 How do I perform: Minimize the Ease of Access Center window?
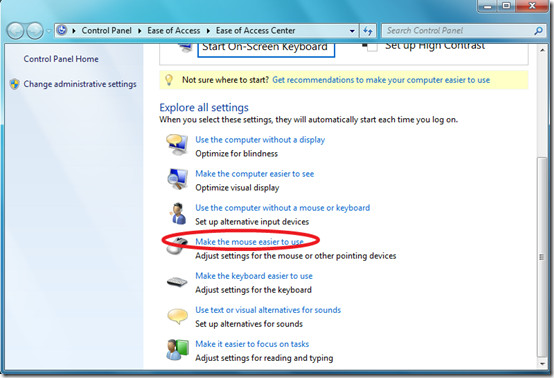[488, 6]
